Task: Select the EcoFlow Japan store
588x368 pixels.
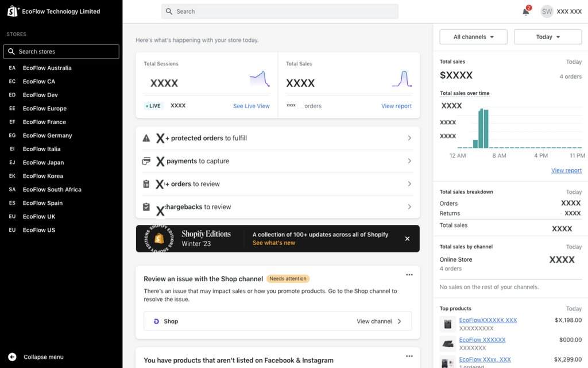Action: (x=43, y=163)
